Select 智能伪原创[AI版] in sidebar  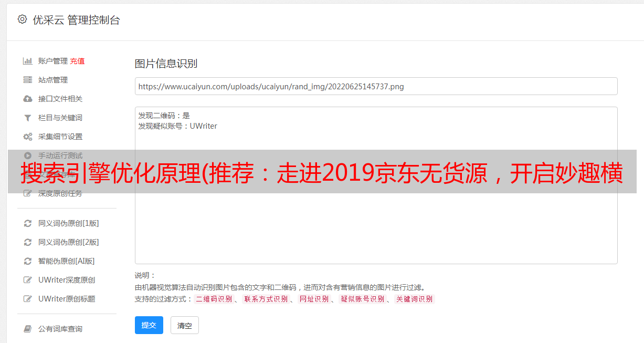(67, 261)
